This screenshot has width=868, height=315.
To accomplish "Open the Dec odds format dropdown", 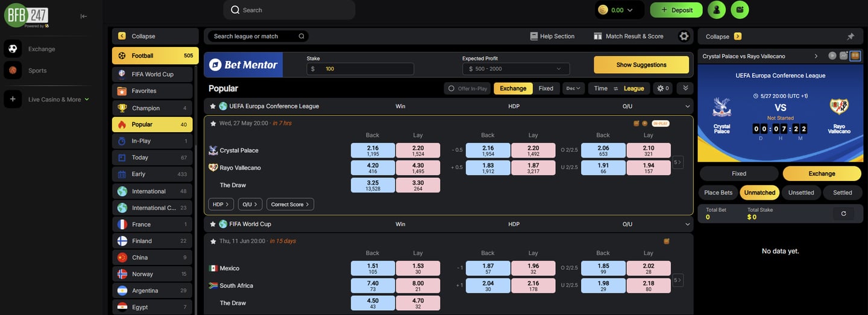I will pyautogui.click(x=573, y=88).
